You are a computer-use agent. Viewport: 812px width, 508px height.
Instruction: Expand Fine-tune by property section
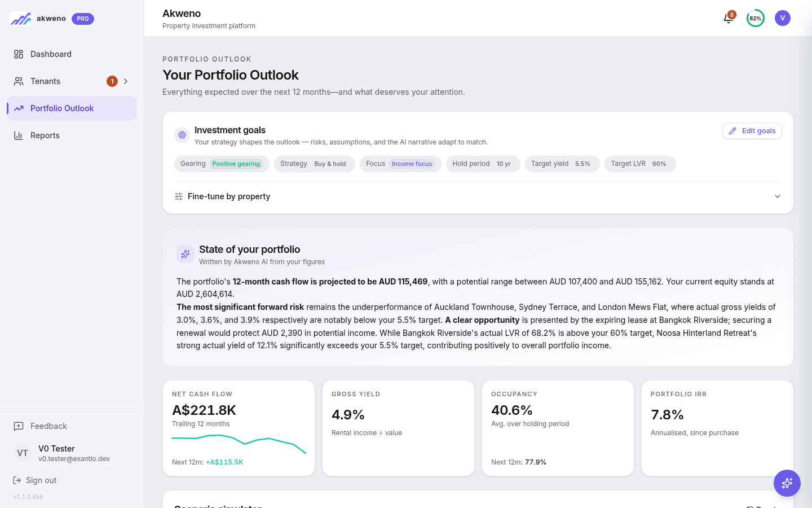(x=478, y=196)
